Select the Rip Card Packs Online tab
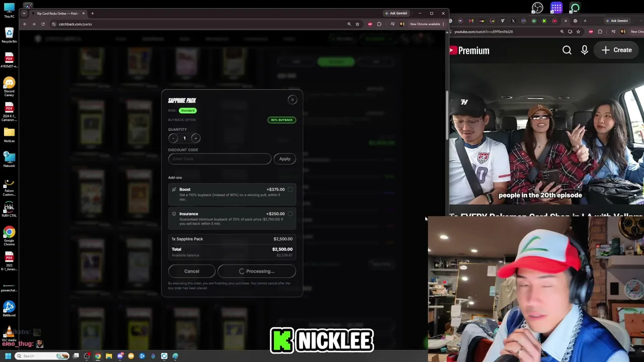This screenshot has width=644, height=362. [57, 13]
